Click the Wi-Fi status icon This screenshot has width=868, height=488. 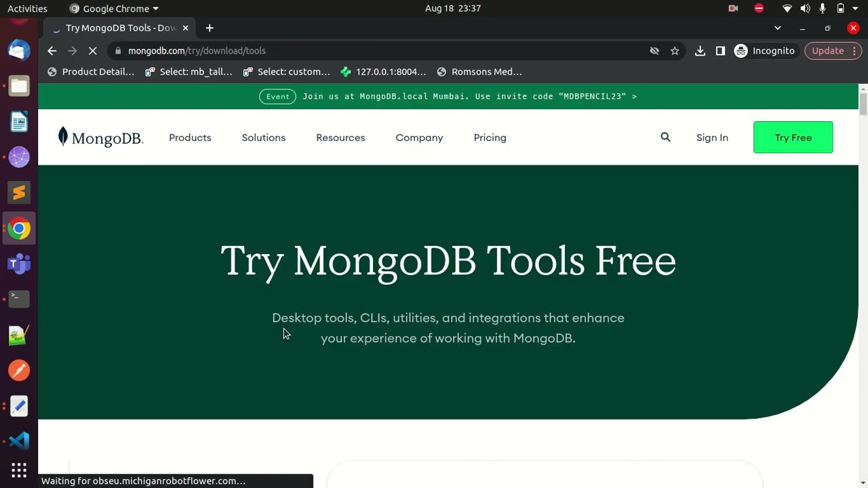click(787, 8)
